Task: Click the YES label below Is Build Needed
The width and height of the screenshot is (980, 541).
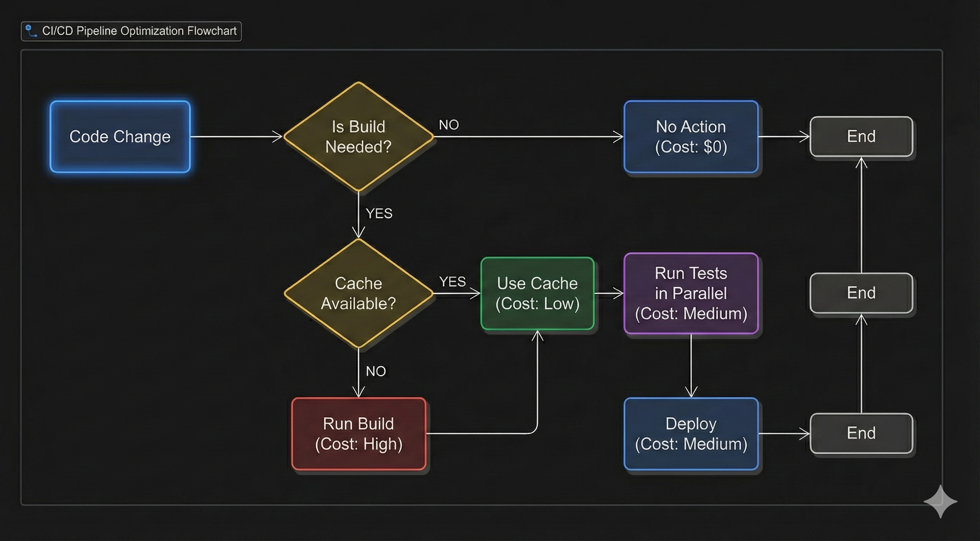Action: [x=379, y=214]
